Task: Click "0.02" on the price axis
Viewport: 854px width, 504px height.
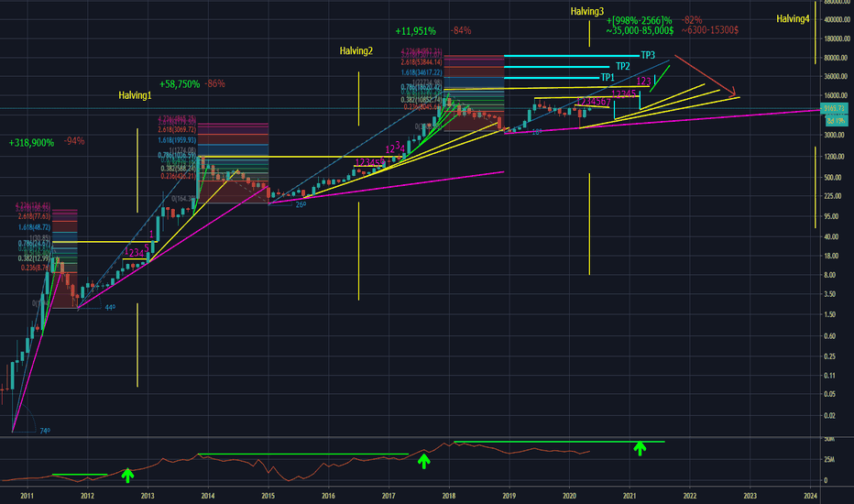Action: pos(830,416)
